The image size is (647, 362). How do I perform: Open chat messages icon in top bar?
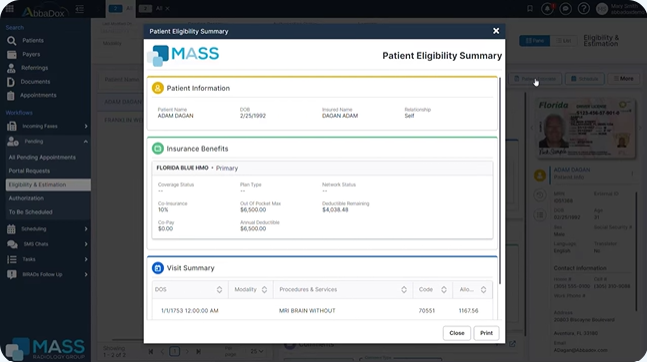565,9
